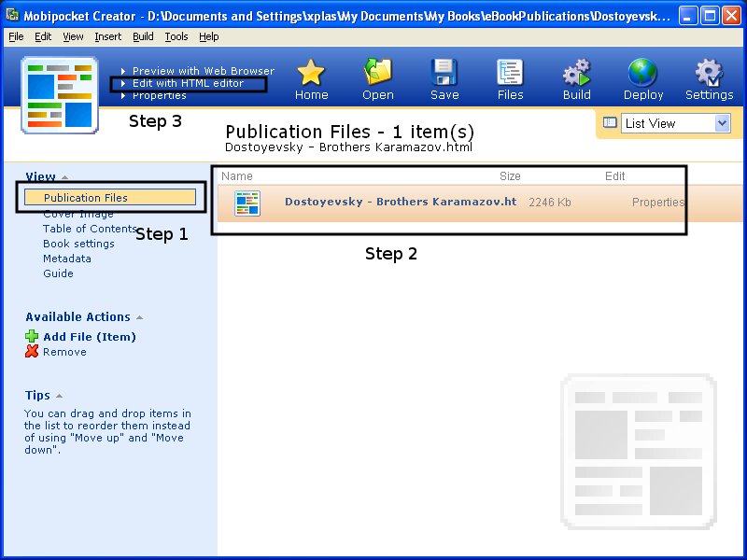Screen dimensions: 747x560
Task: Open the Metadata section
Action: click(66, 259)
